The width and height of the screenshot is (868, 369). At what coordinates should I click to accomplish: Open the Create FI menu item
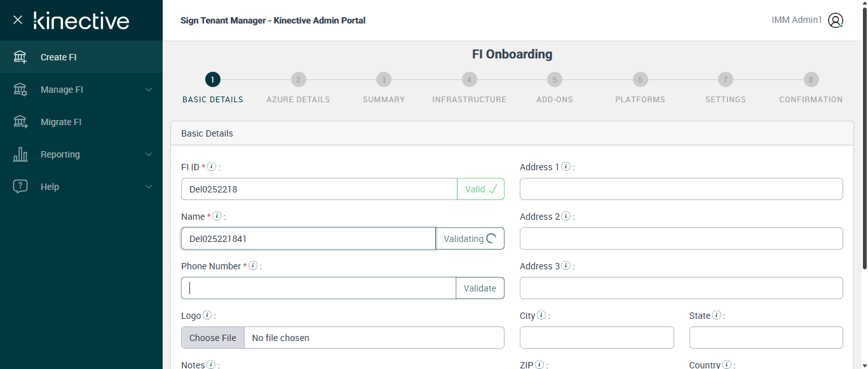tap(58, 57)
